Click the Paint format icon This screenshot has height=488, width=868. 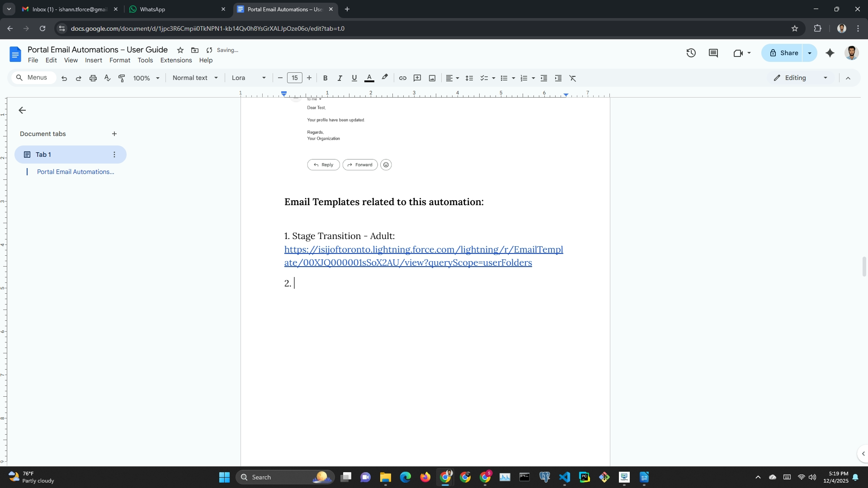[122, 78]
